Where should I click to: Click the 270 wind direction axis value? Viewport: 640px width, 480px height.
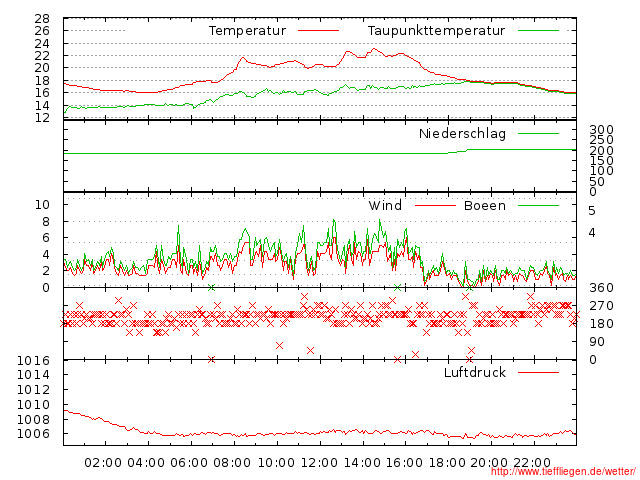point(601,306)
